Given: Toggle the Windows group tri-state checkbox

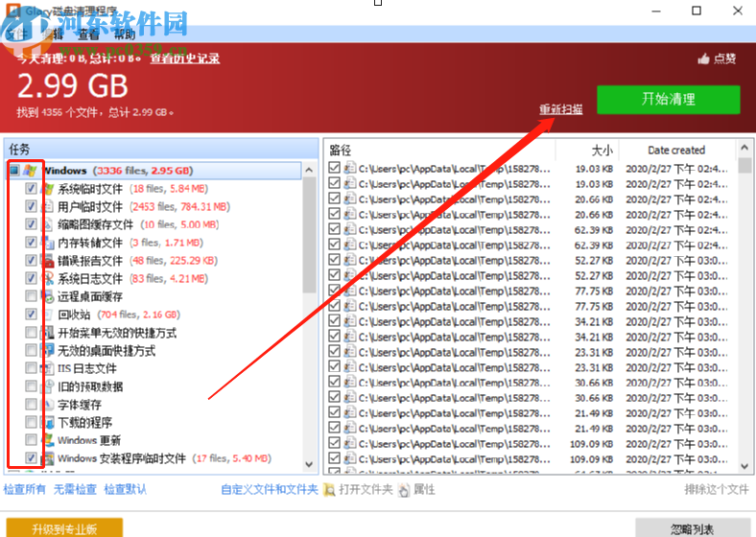Looking at the screenshot, I should click(x=14, y=170).
